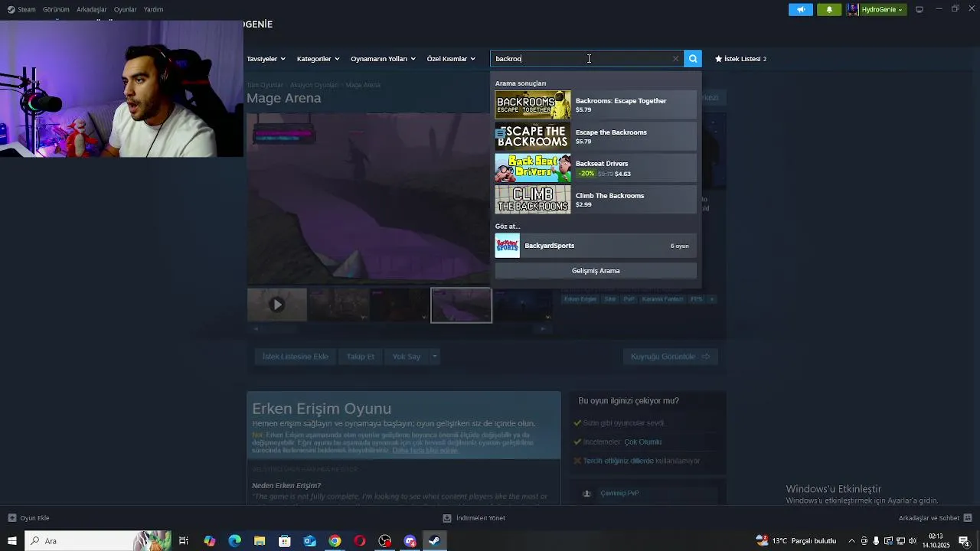Open Google Chrome from the taskbar
Viewport: 980px width, 551px height.
[x=335, y=541]
